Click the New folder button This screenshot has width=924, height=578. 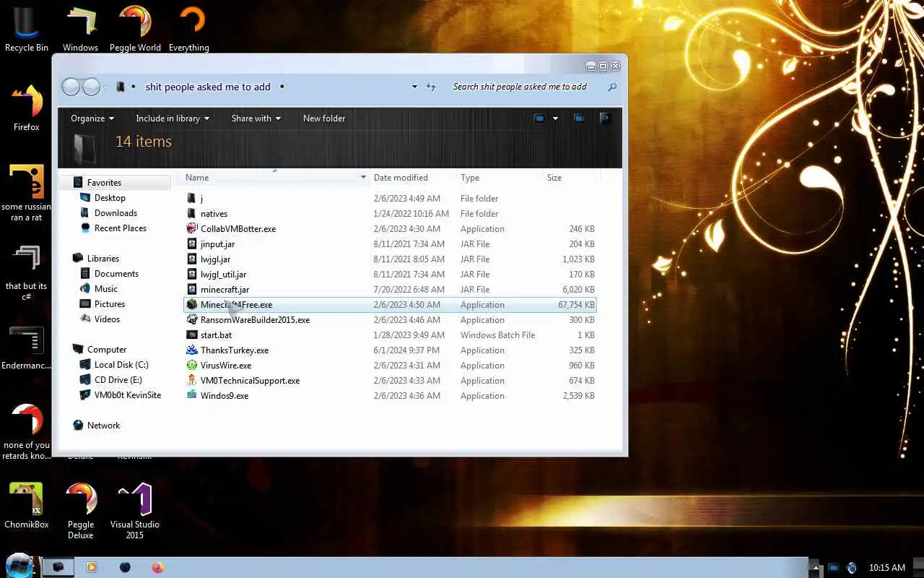324,118
